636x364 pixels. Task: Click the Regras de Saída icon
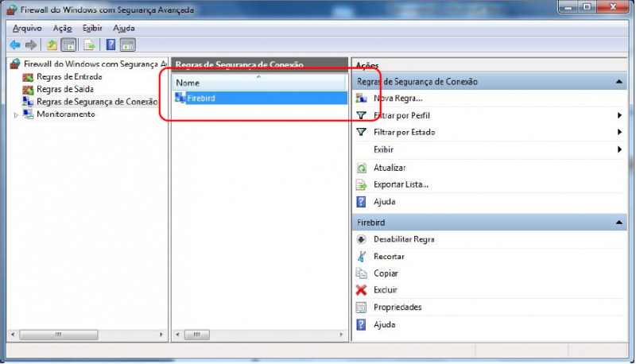coord(28,90)
